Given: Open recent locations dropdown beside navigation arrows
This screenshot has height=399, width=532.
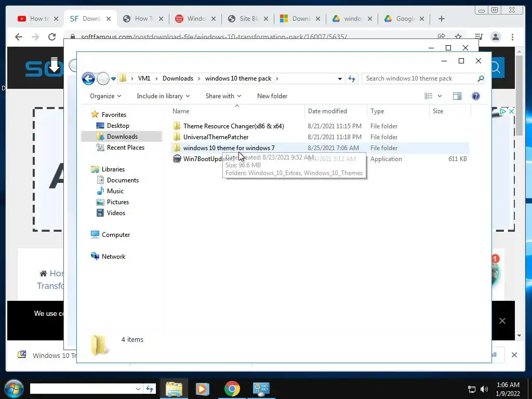Looking at the screenshot, I should click(x=113, y=79).
